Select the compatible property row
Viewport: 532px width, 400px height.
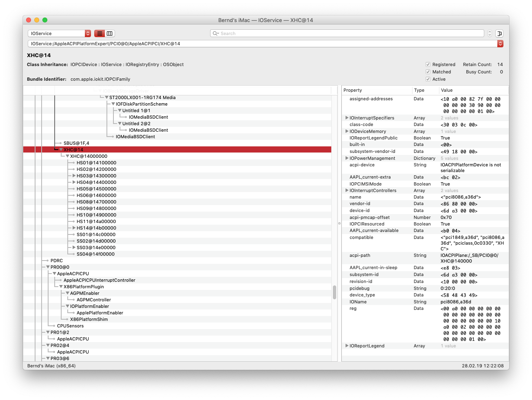tap(425, 243)
